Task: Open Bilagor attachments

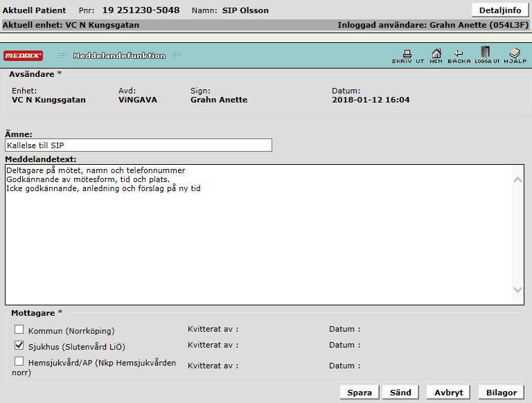Action: [x=501, y=393]
